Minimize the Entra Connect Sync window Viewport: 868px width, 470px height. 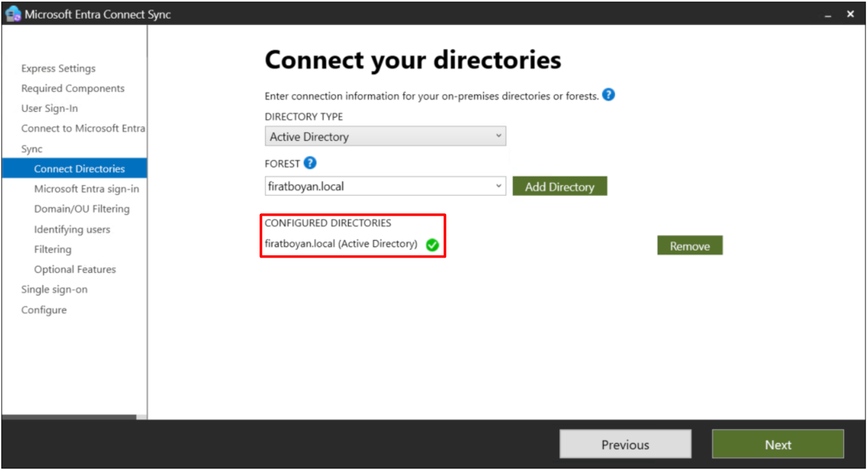point(829,14)
